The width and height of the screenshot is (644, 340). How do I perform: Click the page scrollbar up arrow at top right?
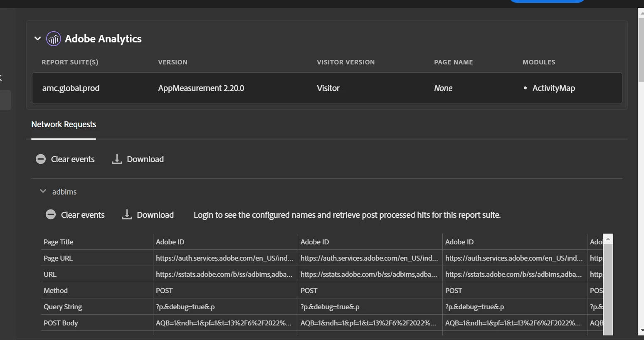coord(641,13)
